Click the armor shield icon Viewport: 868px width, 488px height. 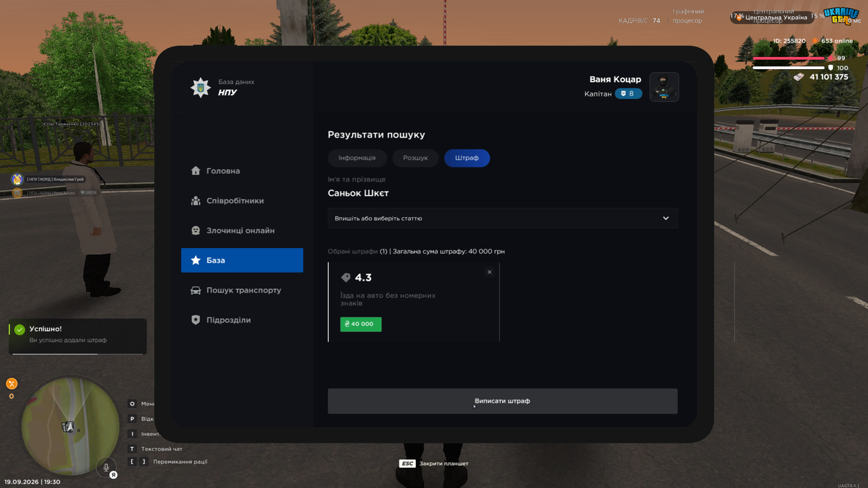point(831,68)
